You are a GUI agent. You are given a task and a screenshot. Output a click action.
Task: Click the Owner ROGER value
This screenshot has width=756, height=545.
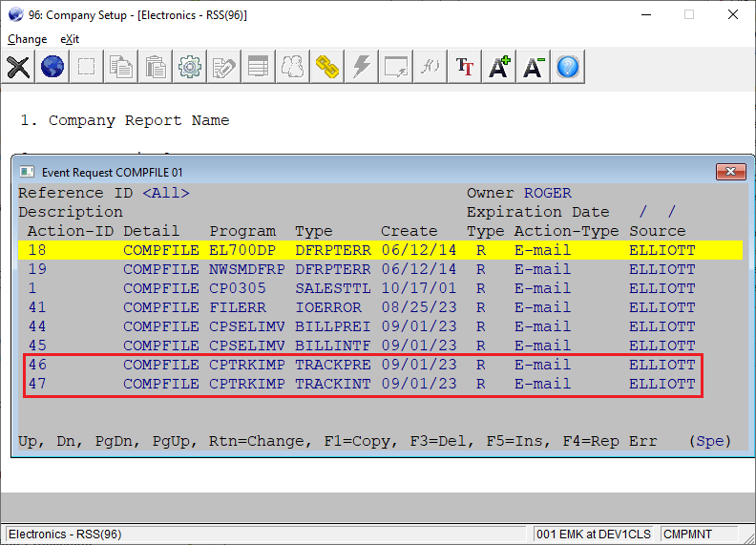(547, 193)
